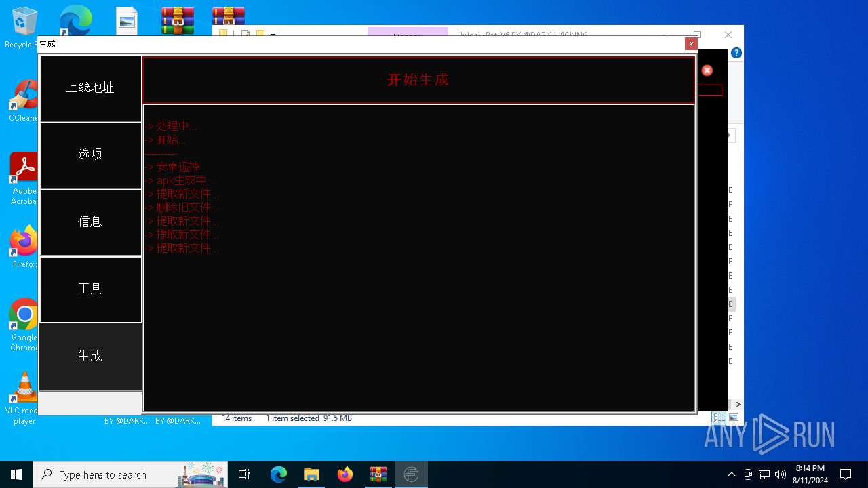
Task: Switch Explorer to large icons view
Action: pyautogui.click(x=733, y=418)
